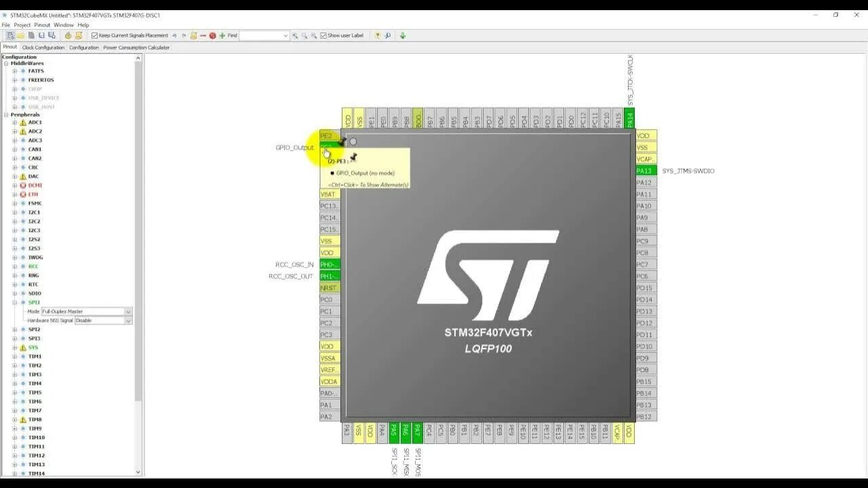Click the green download arrow icon

pyautogui.click(x=403, y=35)
